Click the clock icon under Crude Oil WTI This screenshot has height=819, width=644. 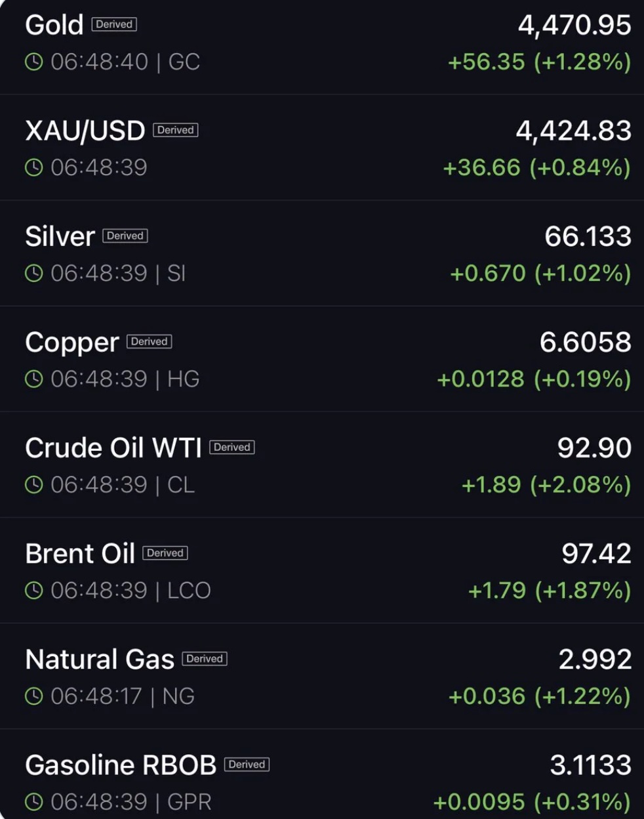(34, 484)
